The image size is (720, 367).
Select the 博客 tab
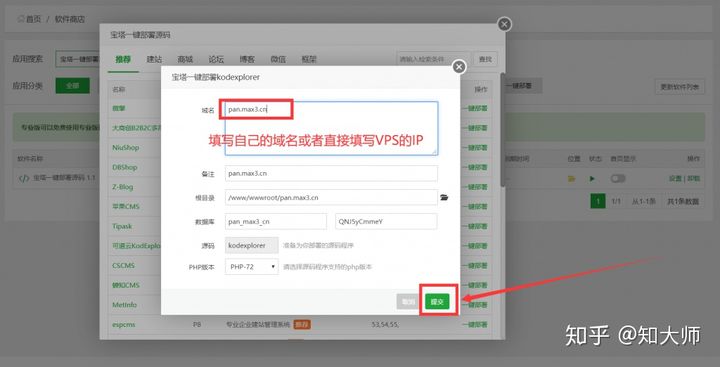click(x=247, y=59)
